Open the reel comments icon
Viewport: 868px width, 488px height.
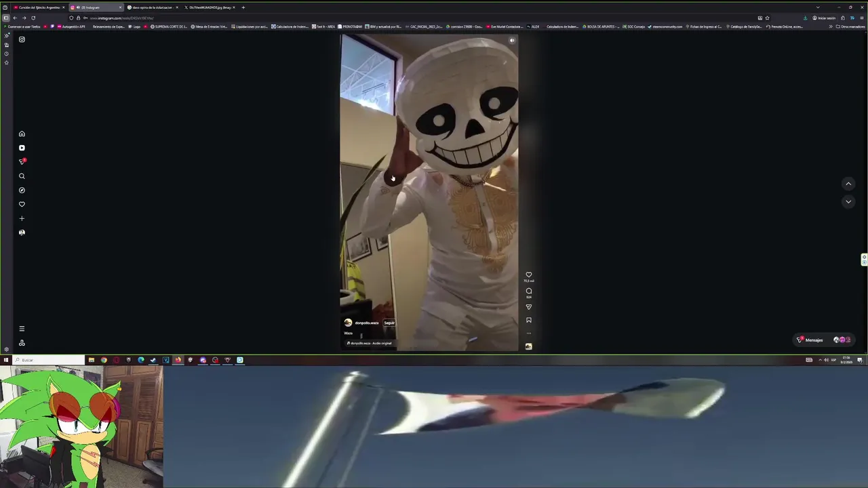pyautogui.click(x=529, y=291)
